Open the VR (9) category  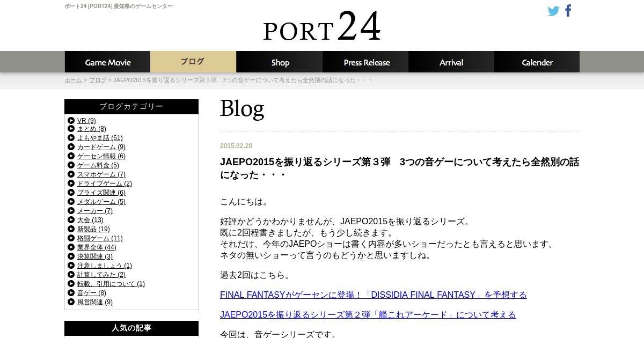coord(86,120)
